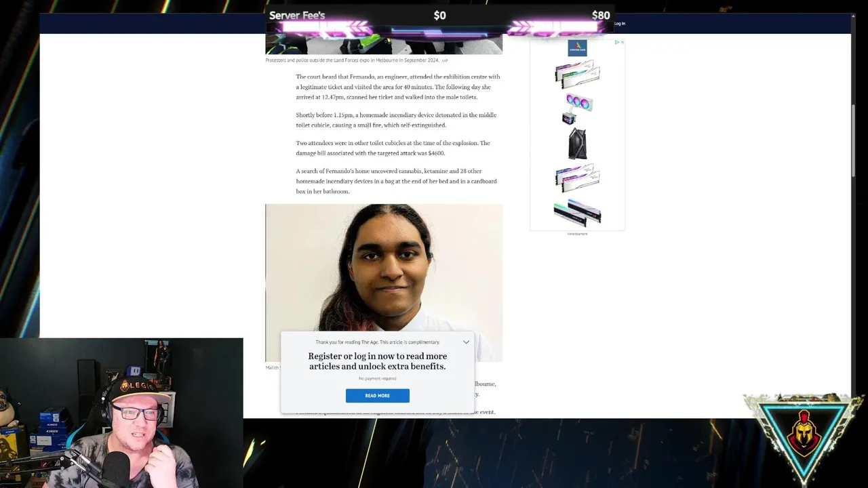Click paragraph starting 'A search of Fernando's home'
The height and width of the screenshot is (488, 868).
click(396, 181)
